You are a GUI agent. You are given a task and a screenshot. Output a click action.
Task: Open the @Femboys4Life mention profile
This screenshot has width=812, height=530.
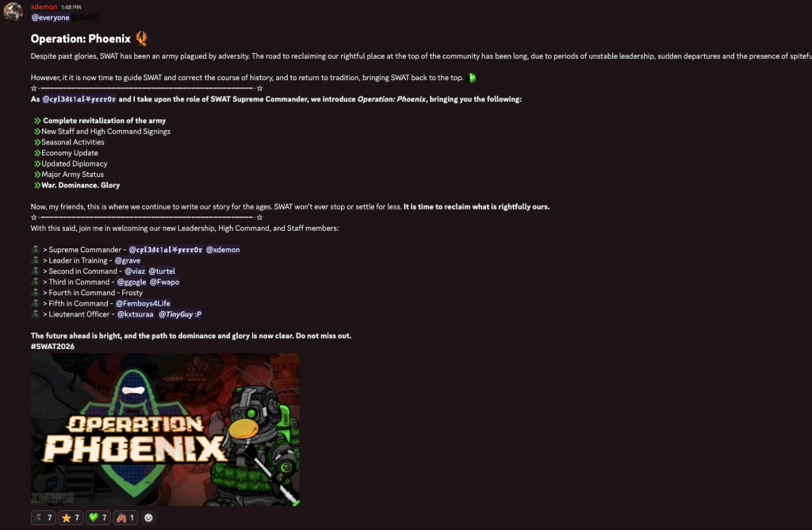click(143, 304)
